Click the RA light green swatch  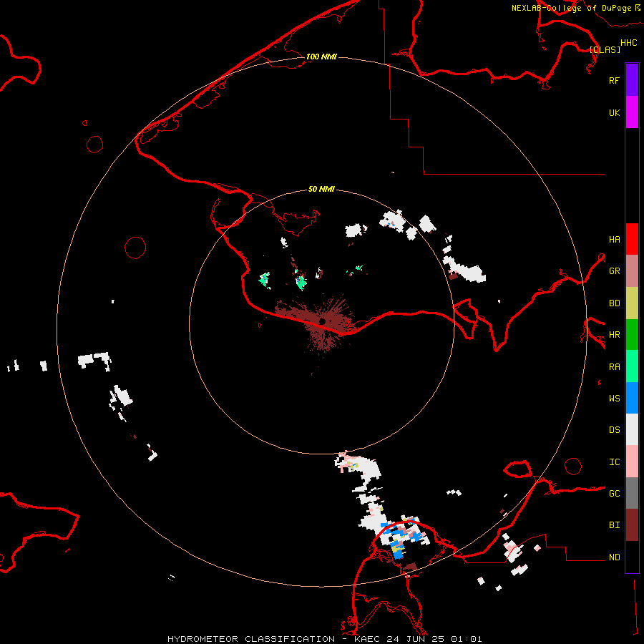coord(632,366)
